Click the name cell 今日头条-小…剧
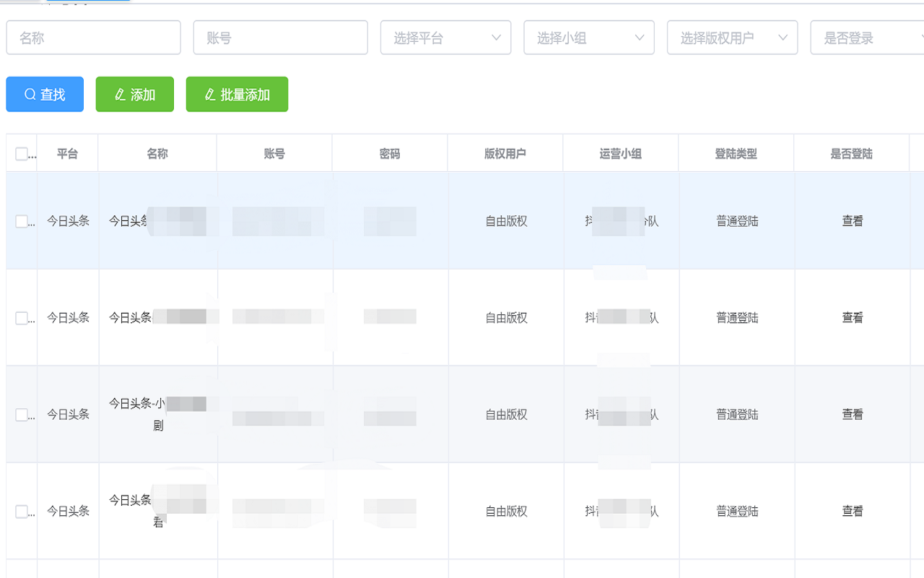The width and height of the screenshot is (924, 578). click(x=157, y=415)
